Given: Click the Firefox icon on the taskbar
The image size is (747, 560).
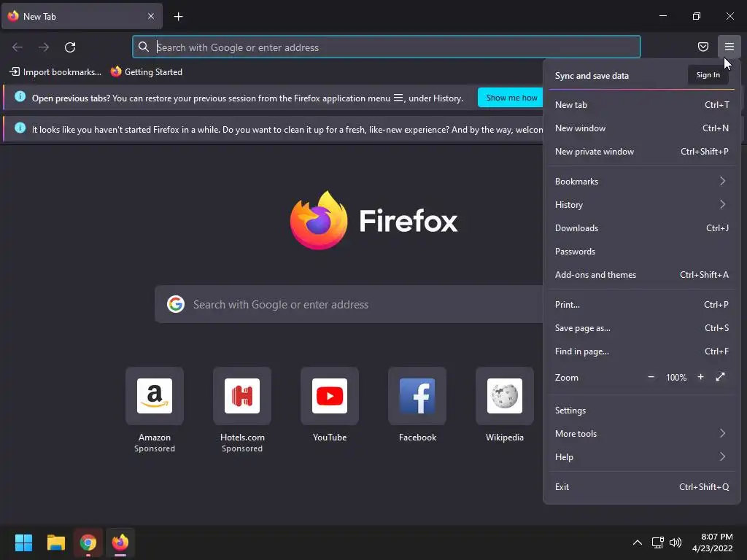Looking at the screenshot, I should click(x=120, y=542).
